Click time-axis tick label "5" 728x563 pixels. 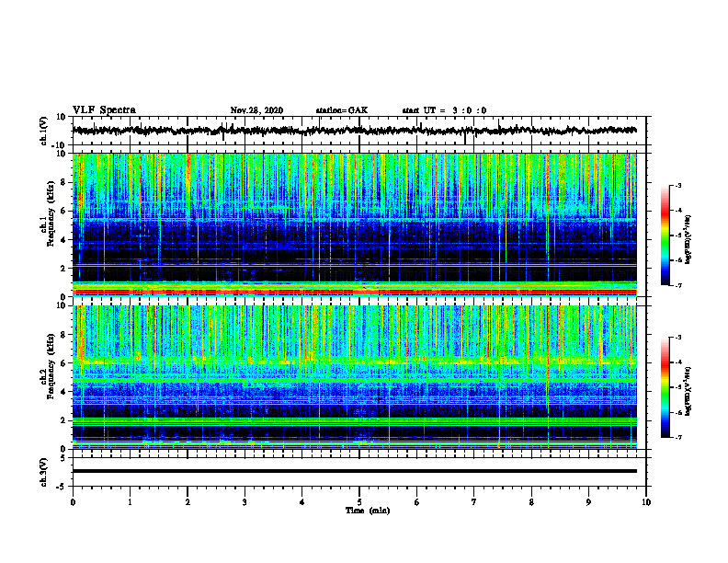(359, 502)
